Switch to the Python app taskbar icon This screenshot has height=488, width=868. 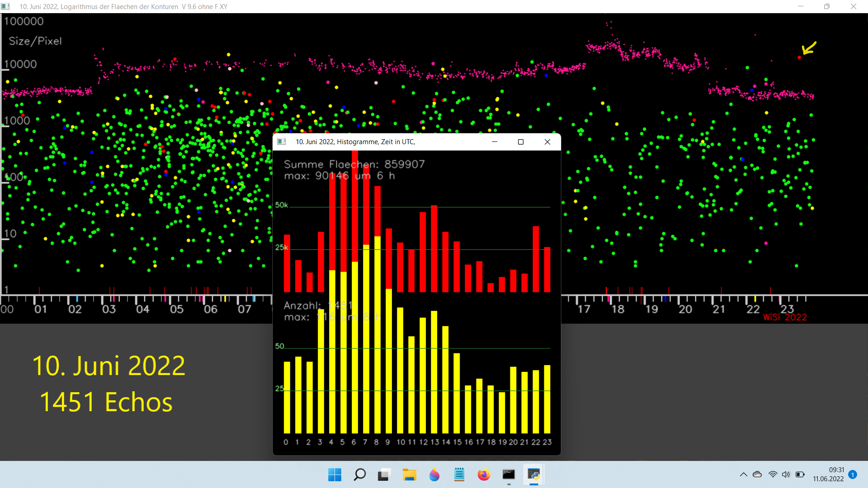coord(533,475)
